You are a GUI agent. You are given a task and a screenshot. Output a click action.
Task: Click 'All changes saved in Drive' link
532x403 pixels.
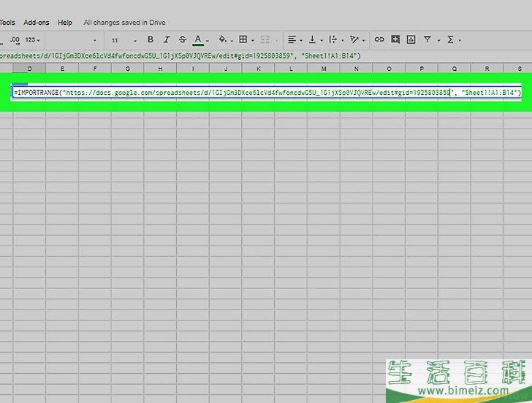(124, 23)
